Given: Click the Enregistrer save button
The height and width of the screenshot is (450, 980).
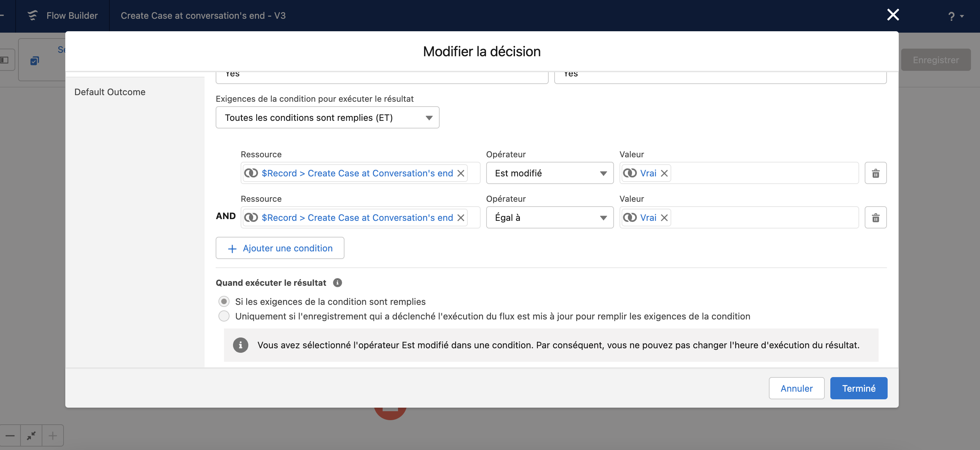Looking at the screenshot, I should click(x=936, y=60).
